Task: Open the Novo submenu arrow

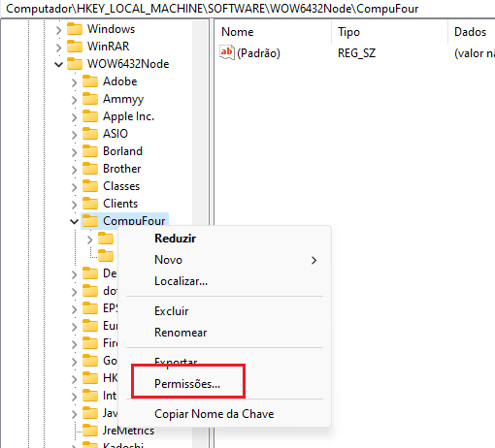Action: point(313,260)
